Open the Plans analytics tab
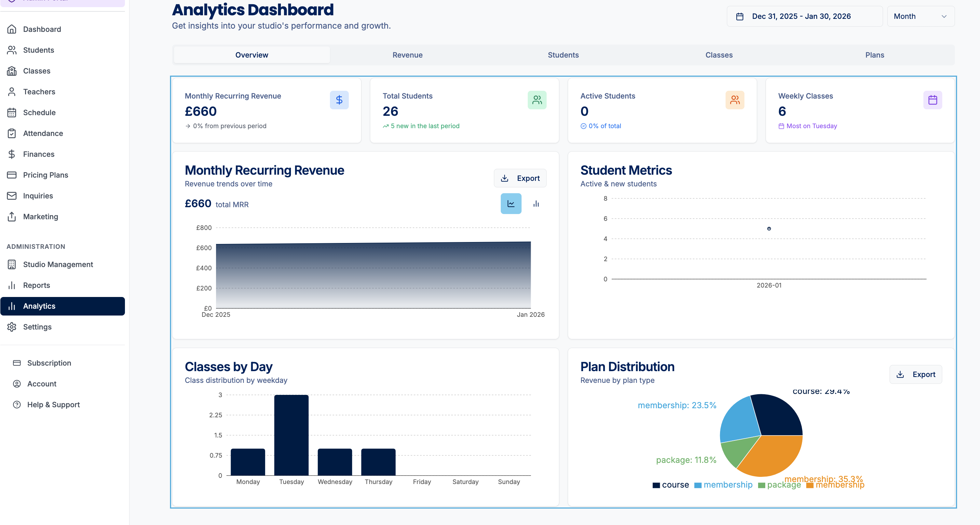 (875, 55)
